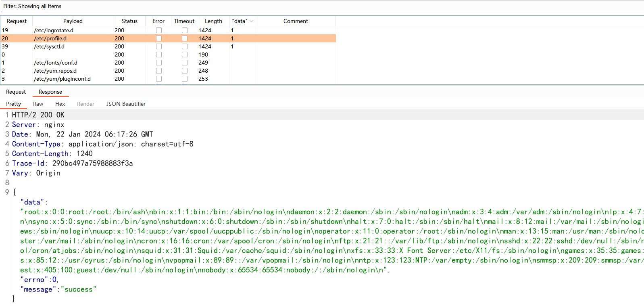Click the Content-Length: 1240 header line
Screen dimensions: 644x306
(x=52, y=154)
